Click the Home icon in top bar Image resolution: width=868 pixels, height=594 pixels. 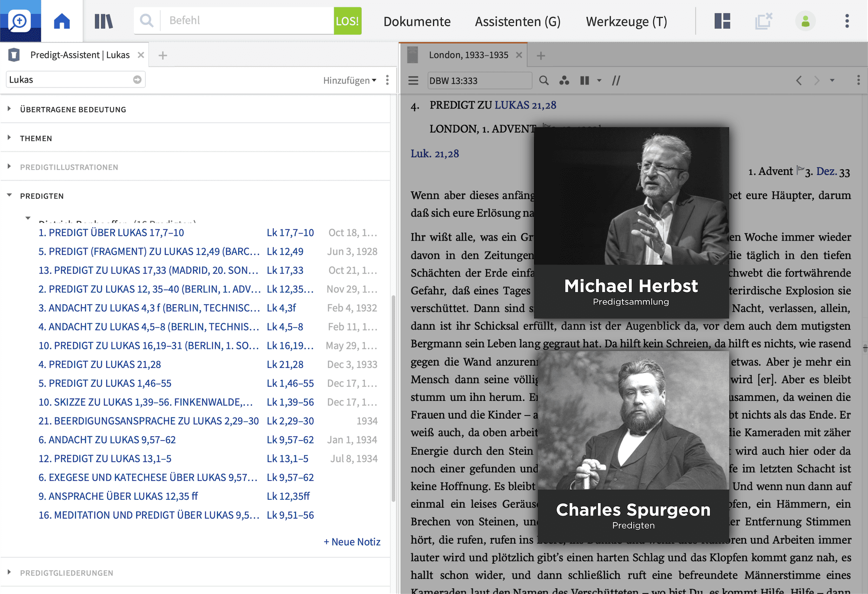tap(62, 21)
